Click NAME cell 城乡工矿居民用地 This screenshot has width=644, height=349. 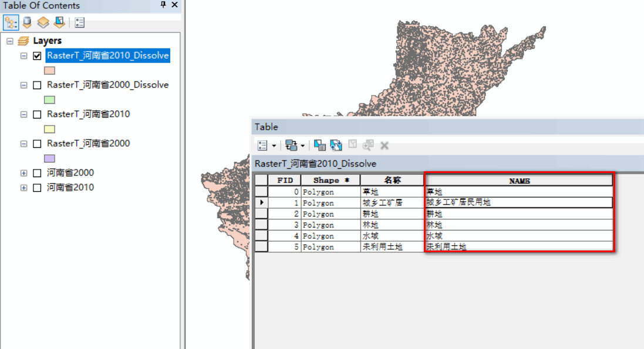pyautogui.click(x=519, y=202)
